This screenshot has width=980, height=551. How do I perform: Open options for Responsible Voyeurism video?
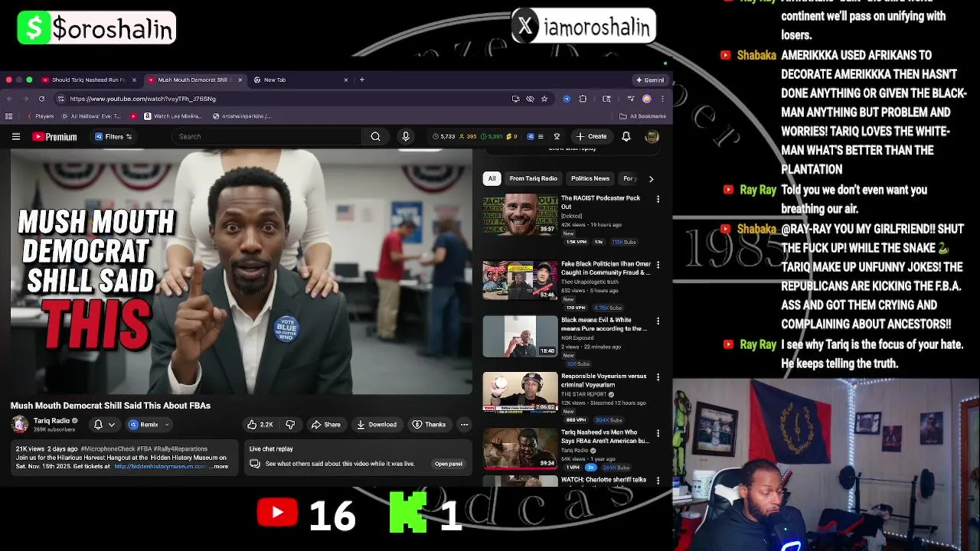point(658,377)
